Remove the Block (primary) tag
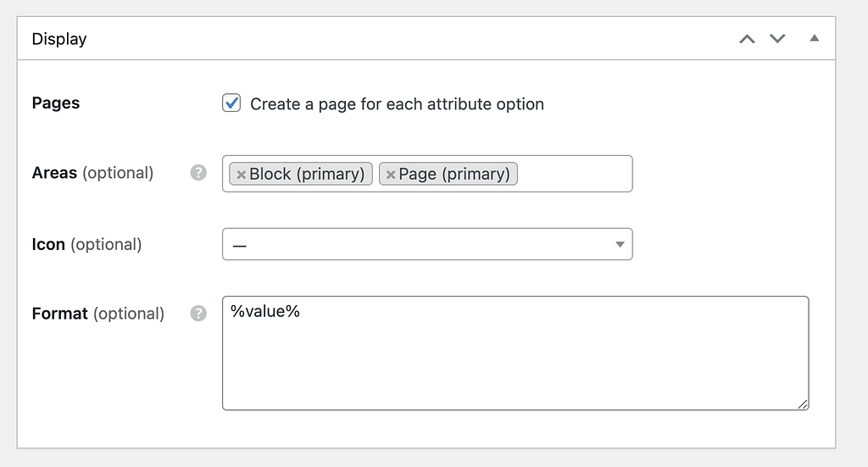 click(241, 175)
